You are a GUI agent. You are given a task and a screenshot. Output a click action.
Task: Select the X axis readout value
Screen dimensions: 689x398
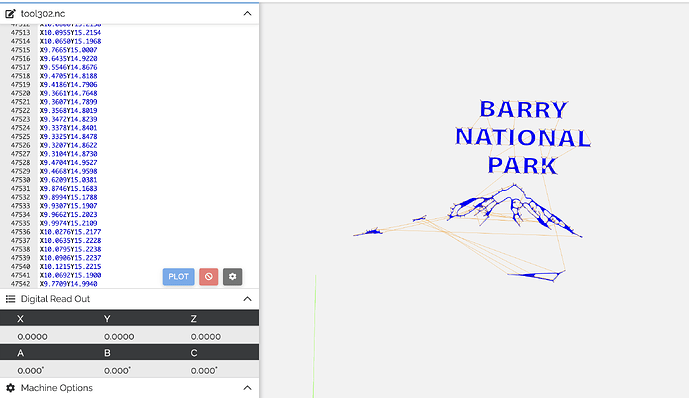tap(33, 337)
